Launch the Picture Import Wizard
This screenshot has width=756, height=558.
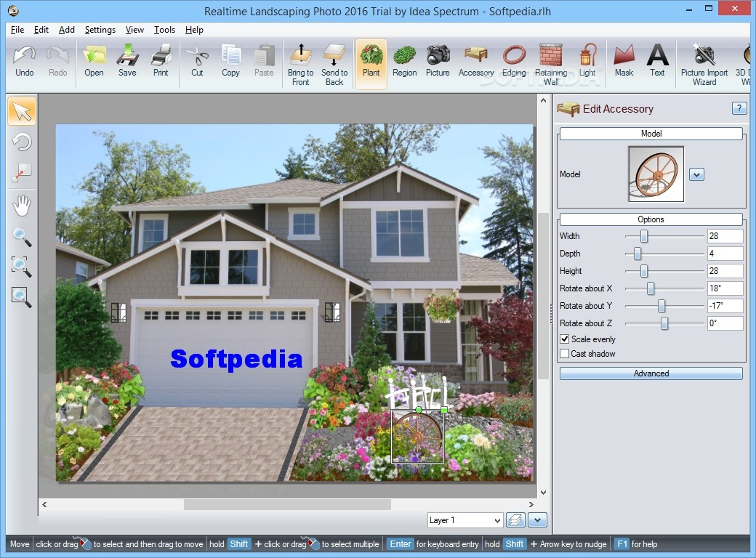[x=704, y=65]
